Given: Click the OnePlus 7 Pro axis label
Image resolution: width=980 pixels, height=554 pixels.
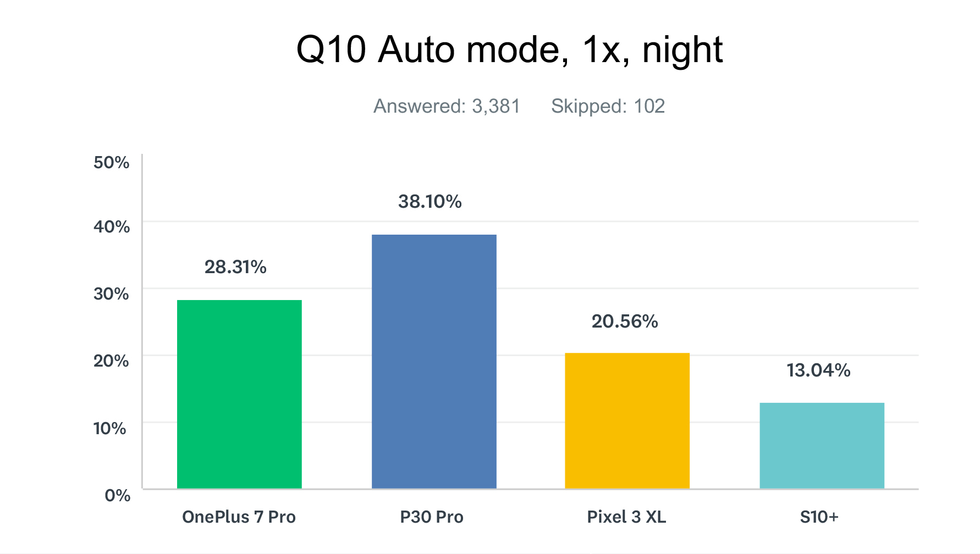Looking at the screenshot, I should coord(239,517).
